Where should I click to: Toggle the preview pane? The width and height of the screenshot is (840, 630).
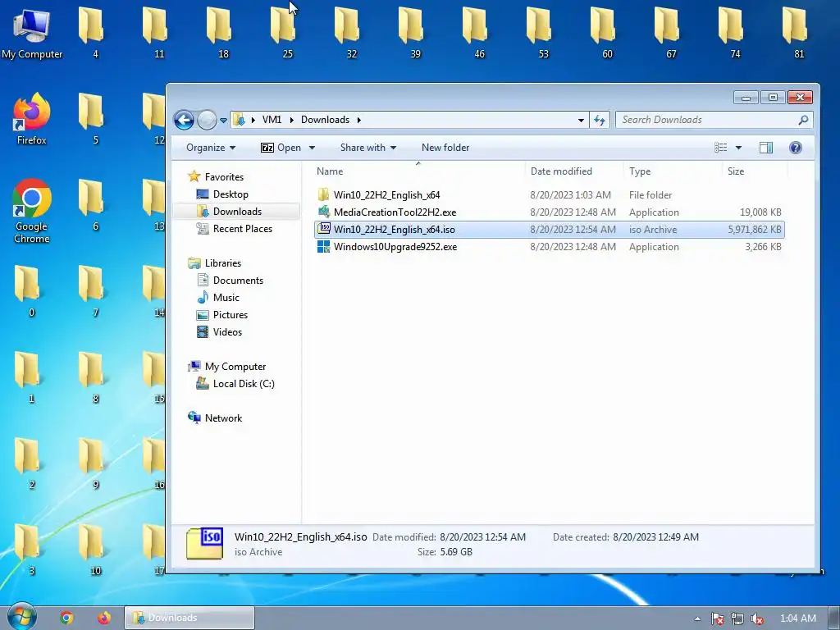point(766,148)
